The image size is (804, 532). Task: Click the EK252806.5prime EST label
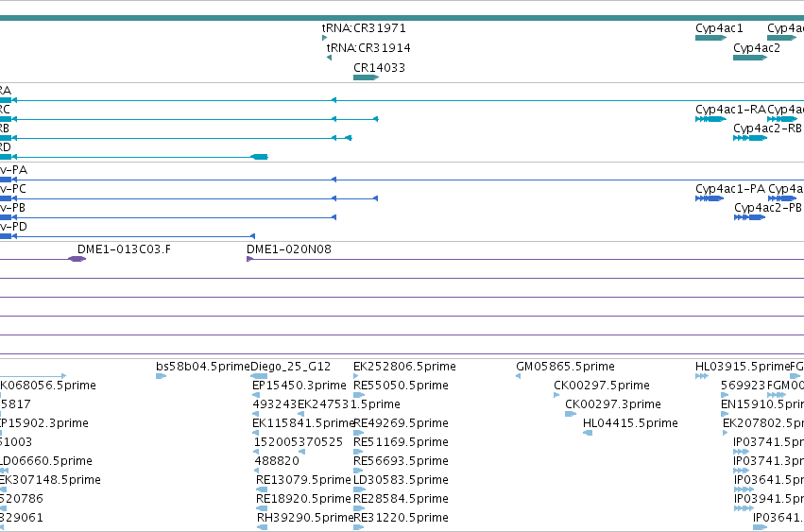(404, 367)
